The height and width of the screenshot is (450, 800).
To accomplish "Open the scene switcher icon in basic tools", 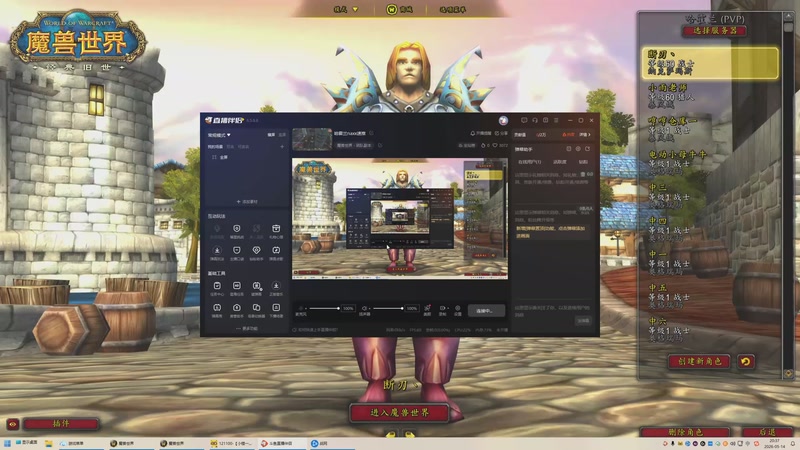I will point(256,308).
